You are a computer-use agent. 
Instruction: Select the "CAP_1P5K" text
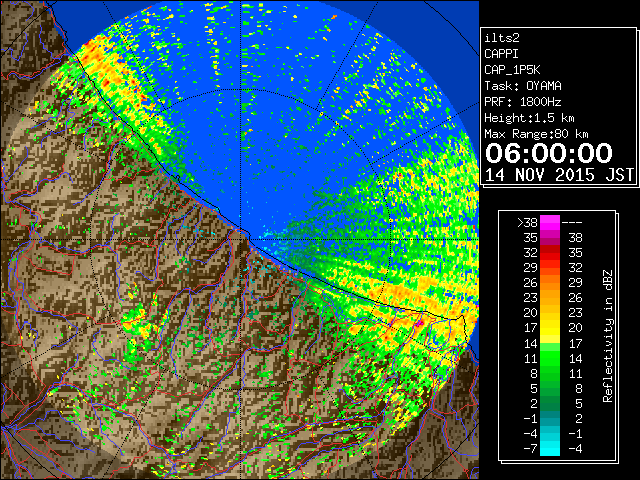tap(512, 70)
